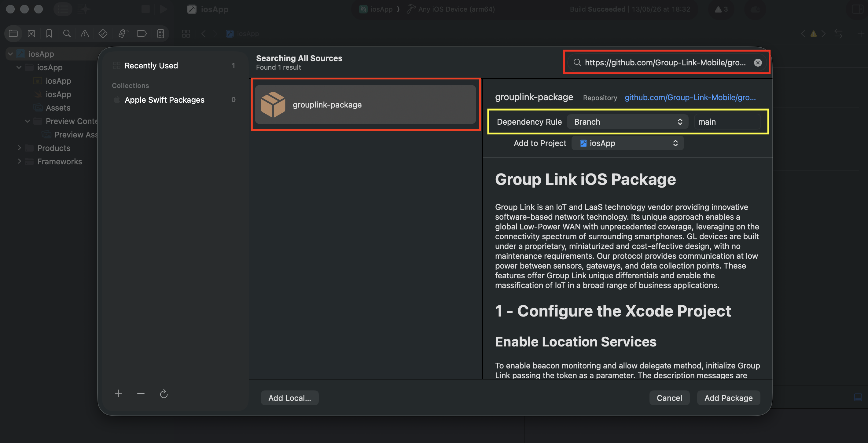Viewport: 868px width, 443px height.
Task: Open the Bookmark navigator icon
Action: coord(49,34)
